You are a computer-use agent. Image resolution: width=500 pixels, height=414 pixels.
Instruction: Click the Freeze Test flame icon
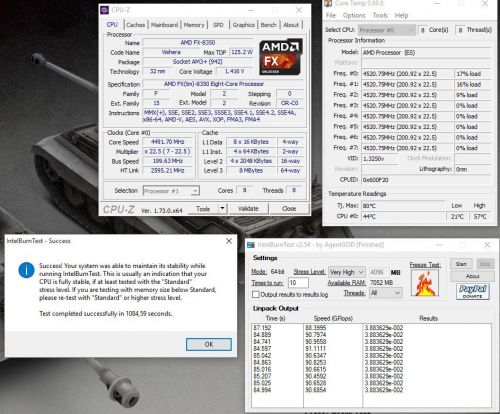click(425, 283)
